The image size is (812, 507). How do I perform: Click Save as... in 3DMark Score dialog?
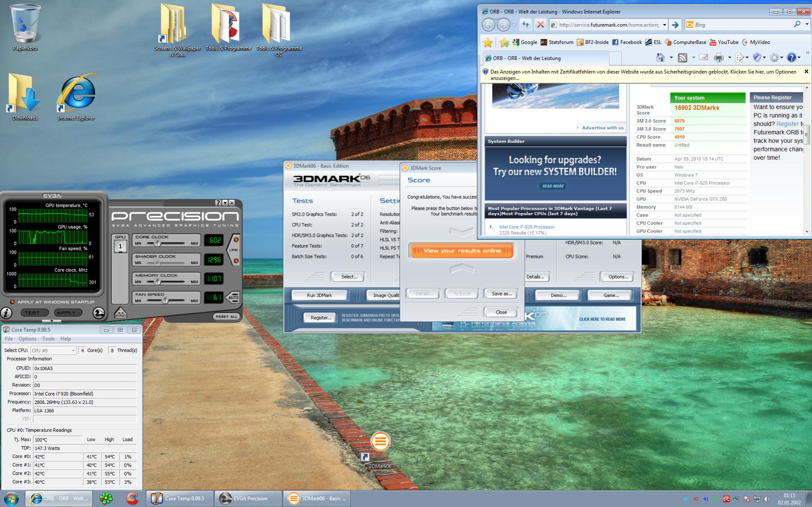pos(501,293)
